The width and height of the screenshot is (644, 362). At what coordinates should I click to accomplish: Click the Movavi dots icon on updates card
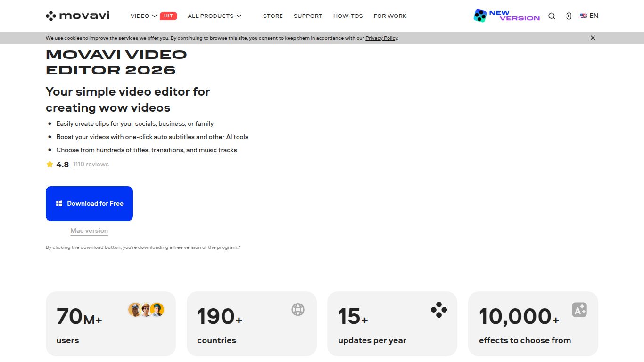pyautogui.click(x=438, y=310)
